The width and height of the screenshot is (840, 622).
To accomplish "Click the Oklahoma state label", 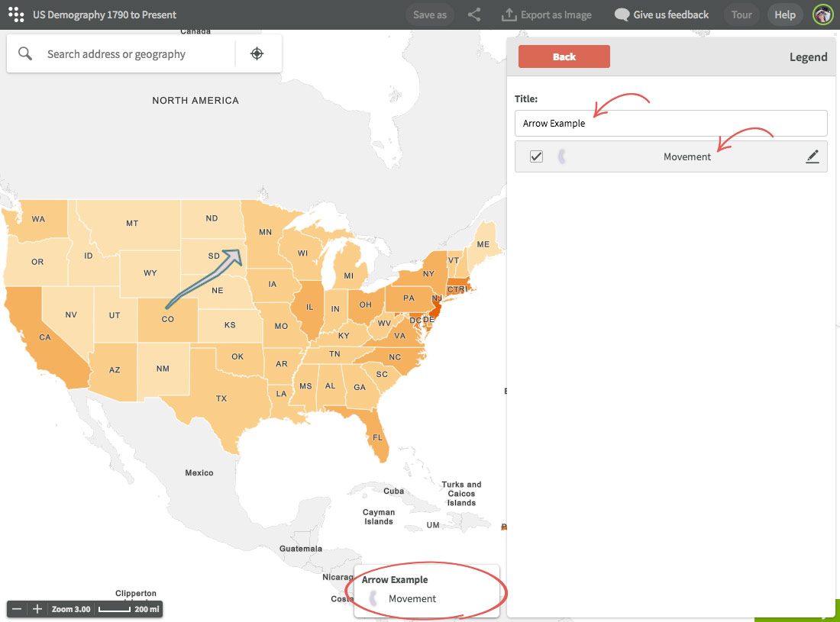I will point(237,356).
